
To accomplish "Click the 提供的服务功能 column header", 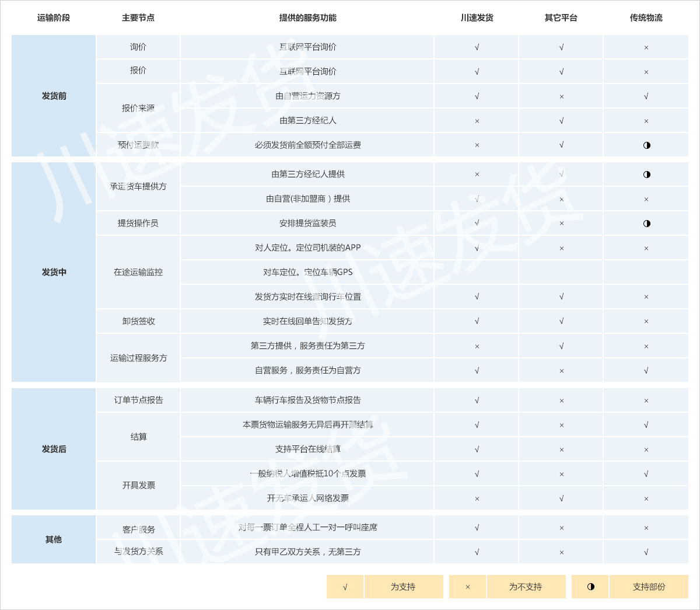I will coord(307,18).
